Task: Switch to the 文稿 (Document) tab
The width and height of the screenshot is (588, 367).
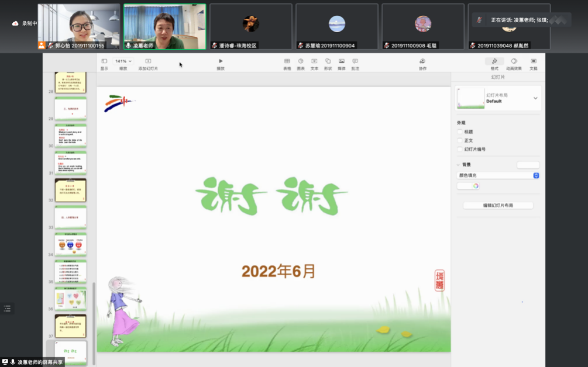Action: pyautogui.click(x=534, y=62)
